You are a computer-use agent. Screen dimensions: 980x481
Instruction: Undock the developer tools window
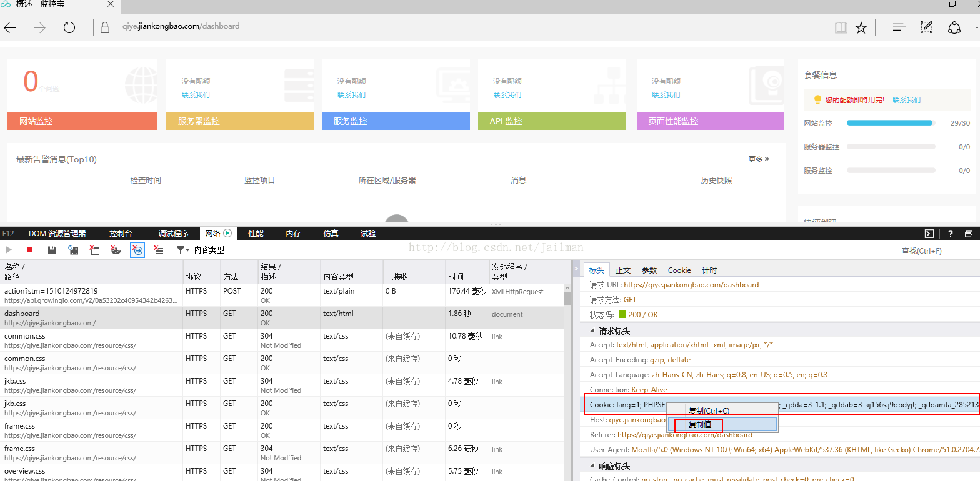coord(969,234)
